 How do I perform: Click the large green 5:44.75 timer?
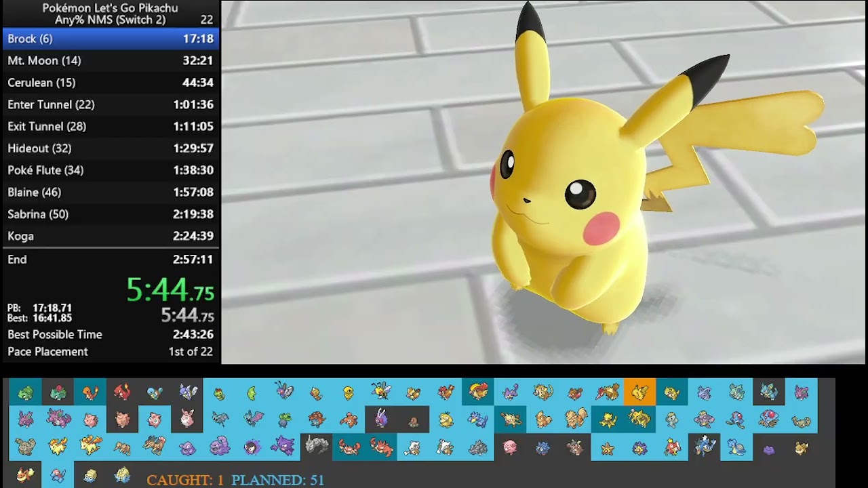tap(170, 290)
